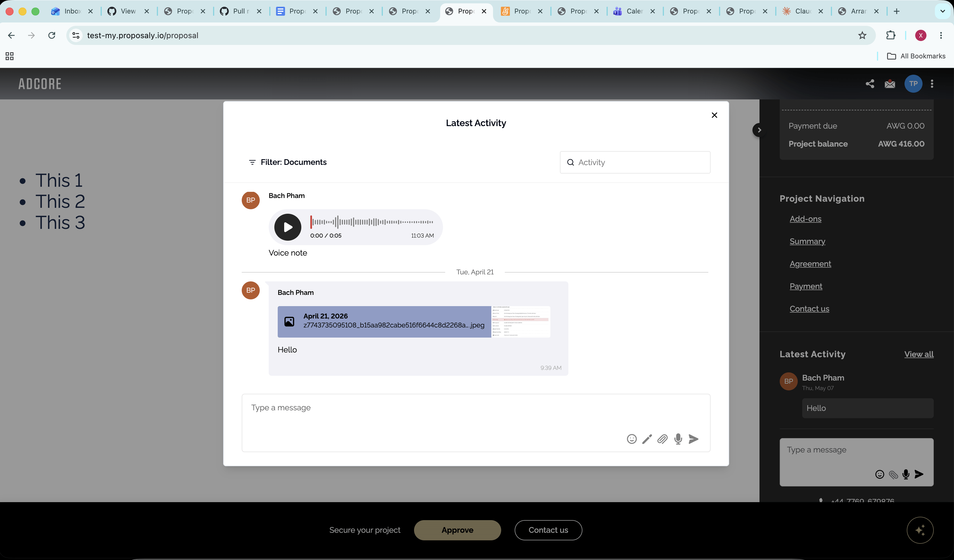954x560 pixels.
Task: Open the TP user avatar menu
Action: pos(914,84)
